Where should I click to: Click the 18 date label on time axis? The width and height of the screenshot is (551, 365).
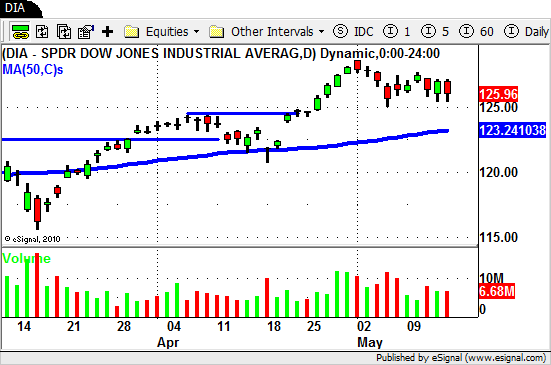pyautogui.click(x=274, y=326)
